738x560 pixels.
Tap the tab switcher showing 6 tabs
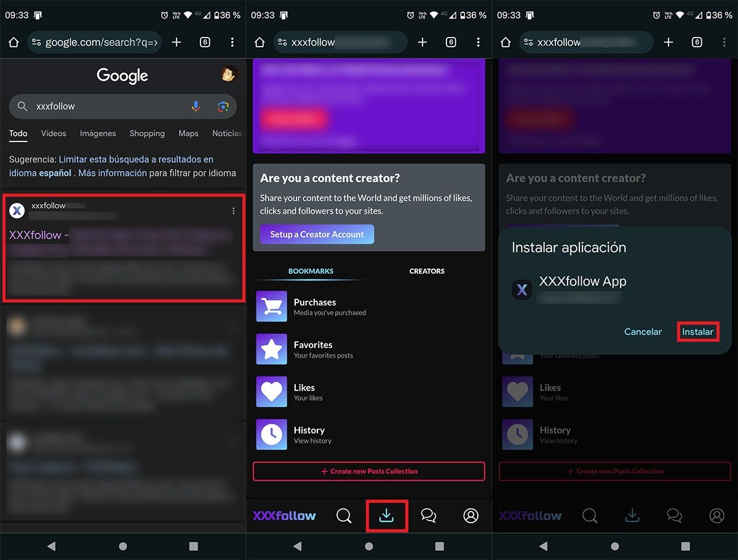point(205,42)
